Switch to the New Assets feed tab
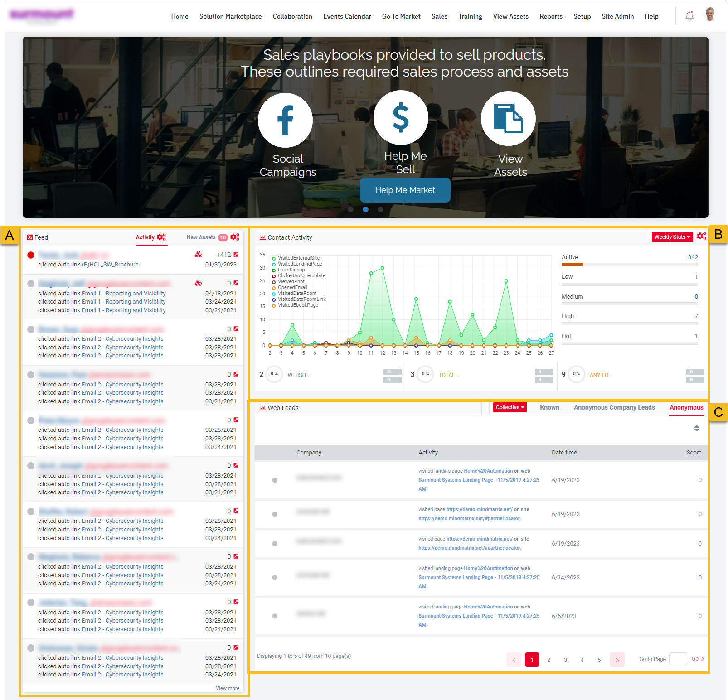The height and width of the screenshot is (700, 728). tap(201, 237)
